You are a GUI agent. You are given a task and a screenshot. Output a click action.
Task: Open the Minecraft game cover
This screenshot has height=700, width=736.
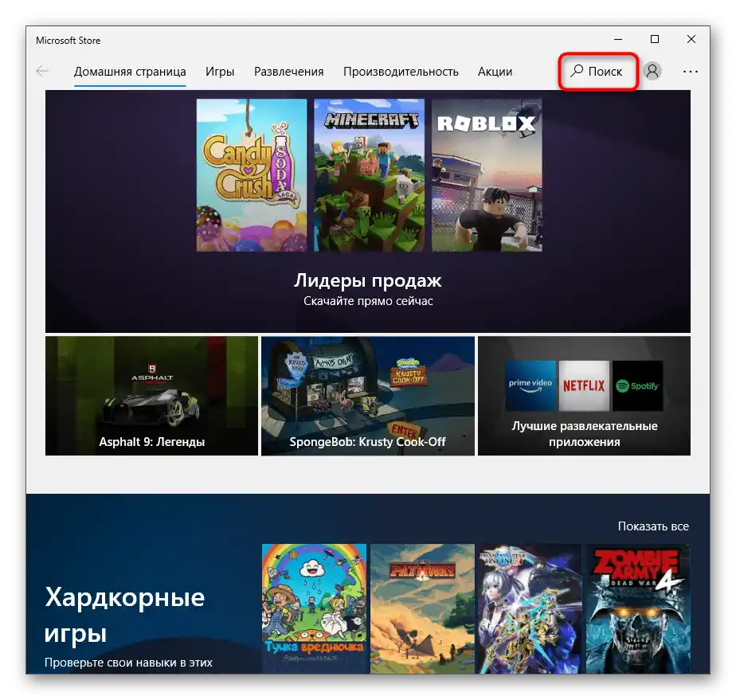[369, 175]
